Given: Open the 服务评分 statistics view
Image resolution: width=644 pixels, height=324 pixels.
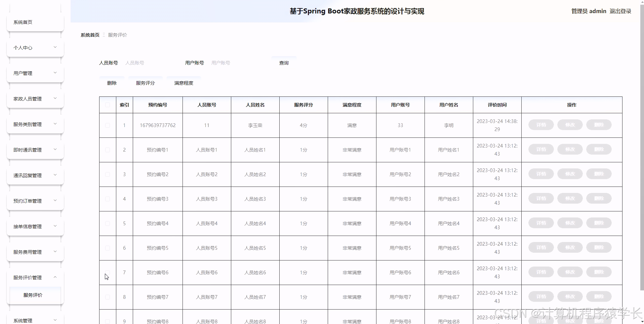Looking at the screenshot, I should click(x=145, y=83).
